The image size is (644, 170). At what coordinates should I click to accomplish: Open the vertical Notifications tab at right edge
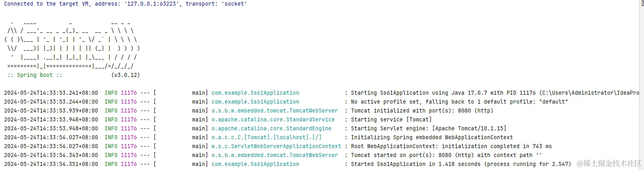pos(642,3)
